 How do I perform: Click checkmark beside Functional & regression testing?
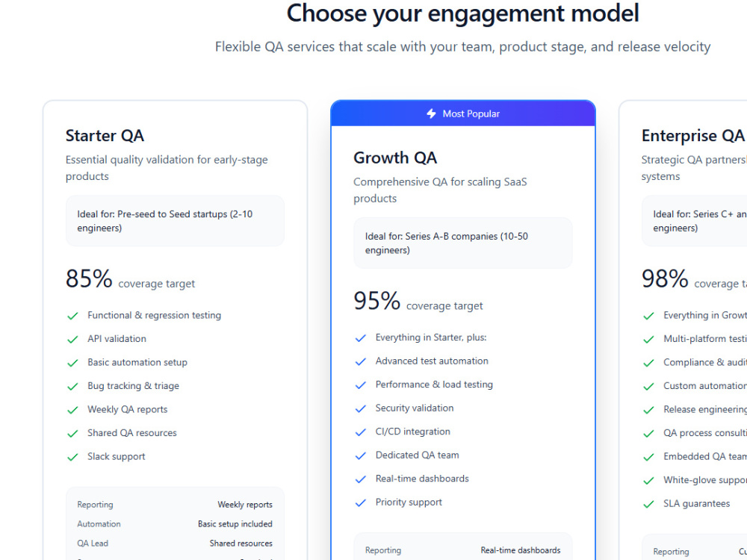pyautogui.click(x=72, y=316)
